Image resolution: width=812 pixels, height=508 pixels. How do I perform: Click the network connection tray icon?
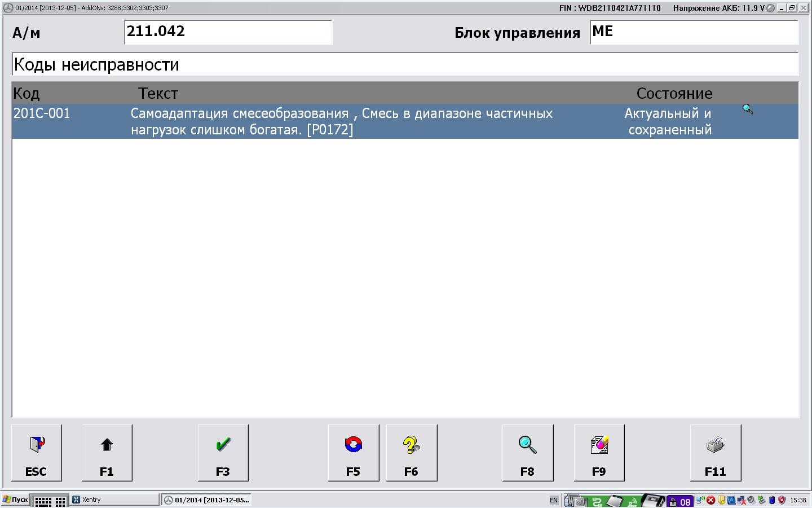[x=701, y=500]
